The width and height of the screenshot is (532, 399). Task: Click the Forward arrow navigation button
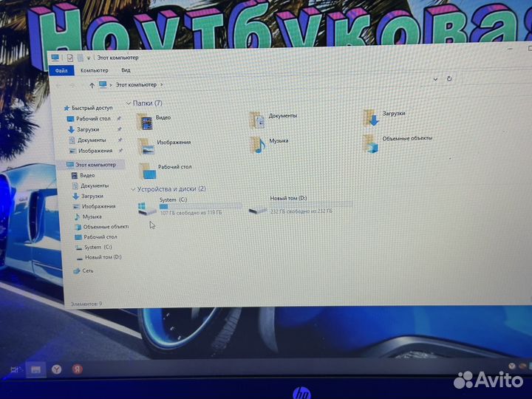[x=72, y=86]
